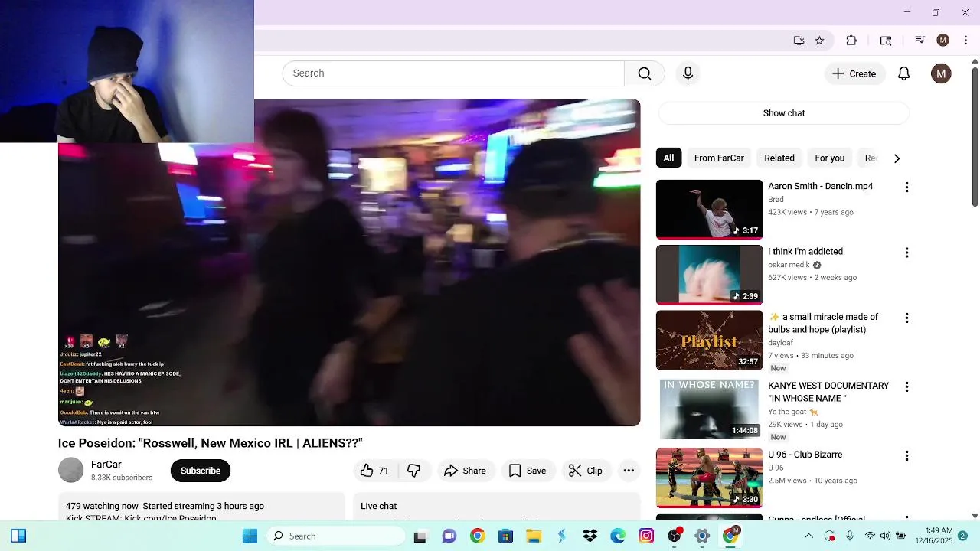Open Chrome extensions puzzle icon

(851, 41)
